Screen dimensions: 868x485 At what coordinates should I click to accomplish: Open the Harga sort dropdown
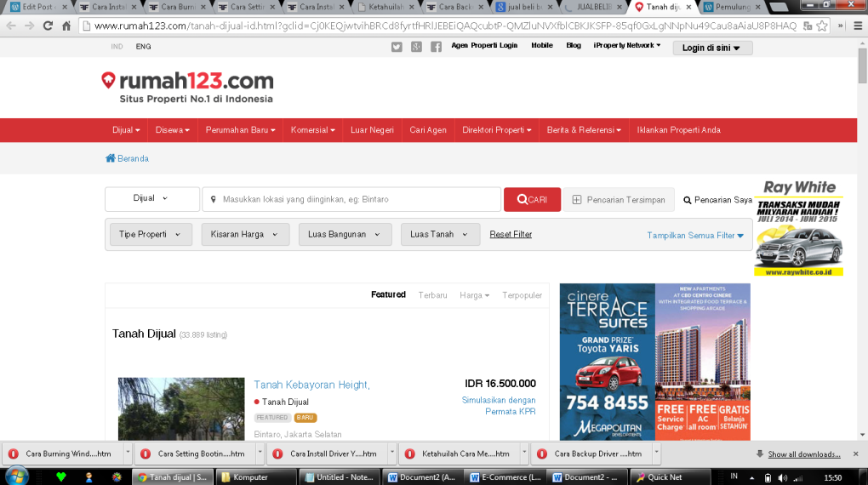(474, 295)
